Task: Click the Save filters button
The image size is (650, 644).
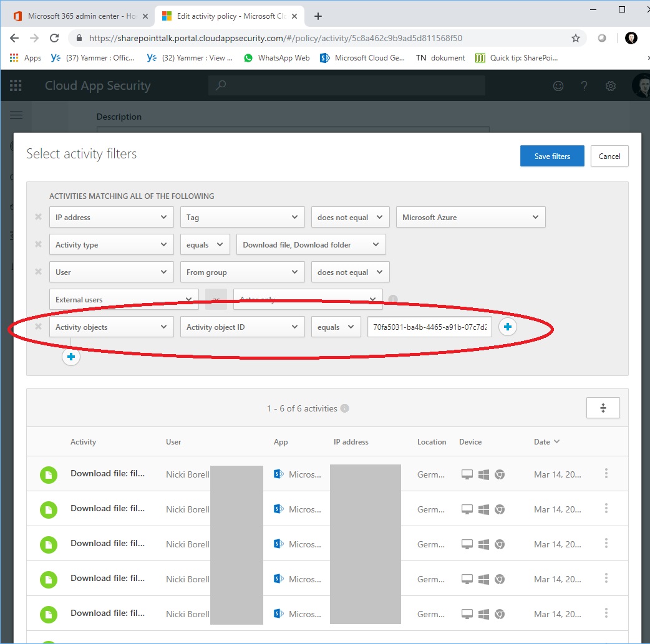Action: 551,156
